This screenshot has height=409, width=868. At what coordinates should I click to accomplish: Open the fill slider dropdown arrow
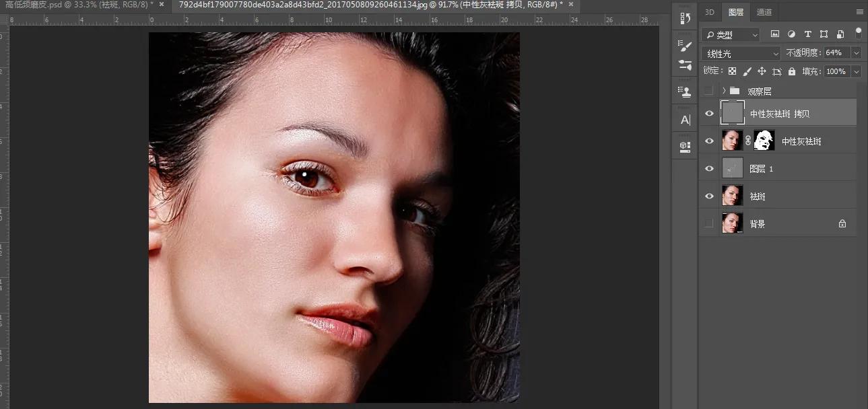[x=857, y=71]
